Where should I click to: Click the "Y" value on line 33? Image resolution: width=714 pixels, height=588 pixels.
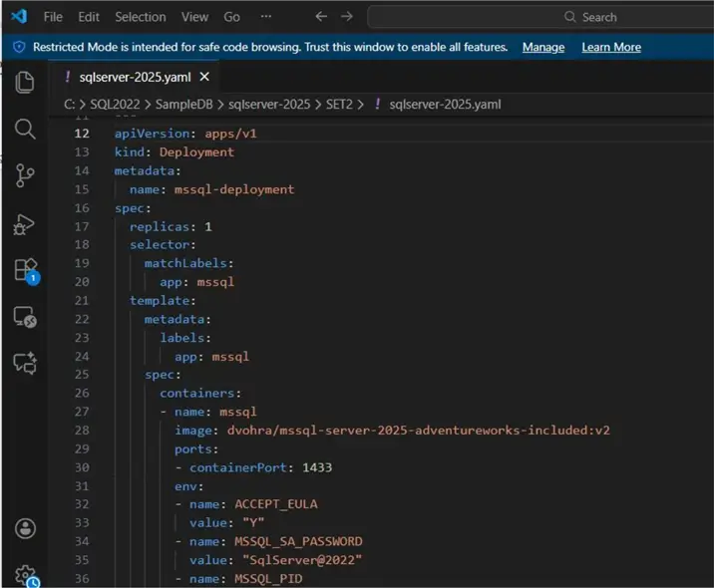pos(253,523)
